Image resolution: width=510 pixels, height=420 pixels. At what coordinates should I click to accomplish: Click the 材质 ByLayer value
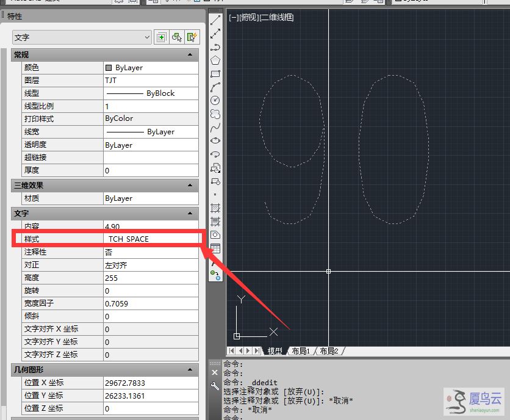151,198
